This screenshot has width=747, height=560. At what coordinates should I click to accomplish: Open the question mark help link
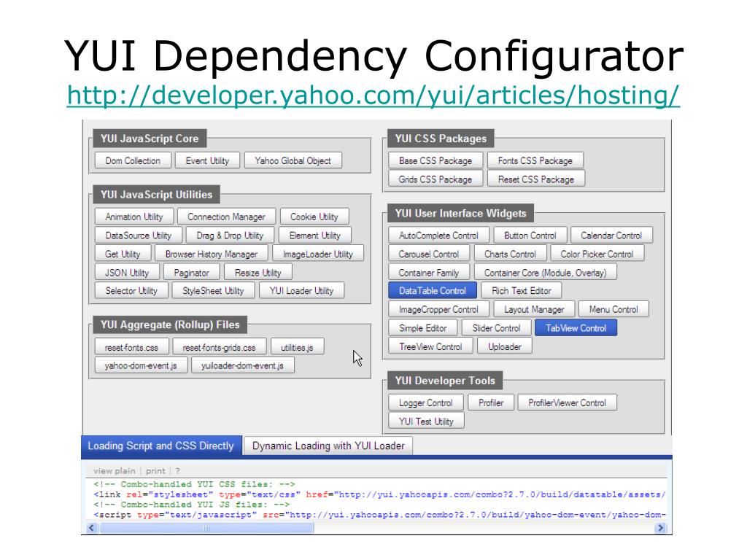[178, 471]
